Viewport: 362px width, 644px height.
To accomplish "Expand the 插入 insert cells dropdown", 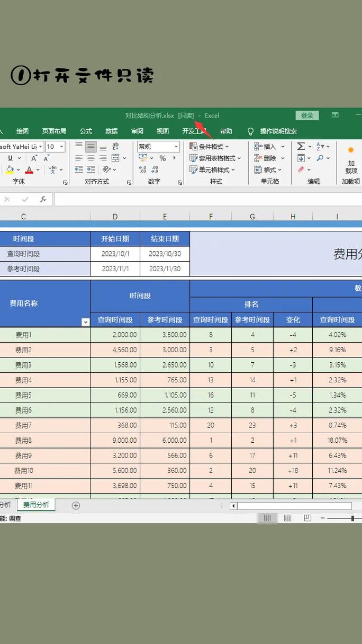I will pos(283,147).
